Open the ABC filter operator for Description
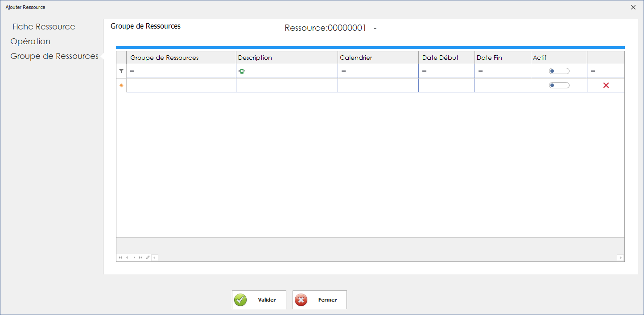 pyautogui.click(x=241, y=70)
